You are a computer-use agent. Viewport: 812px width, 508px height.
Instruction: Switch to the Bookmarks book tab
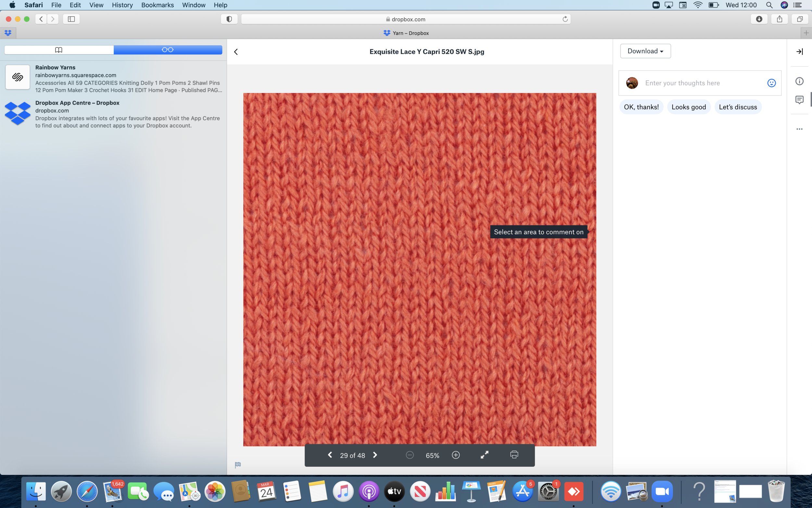[x=59, y=50]
